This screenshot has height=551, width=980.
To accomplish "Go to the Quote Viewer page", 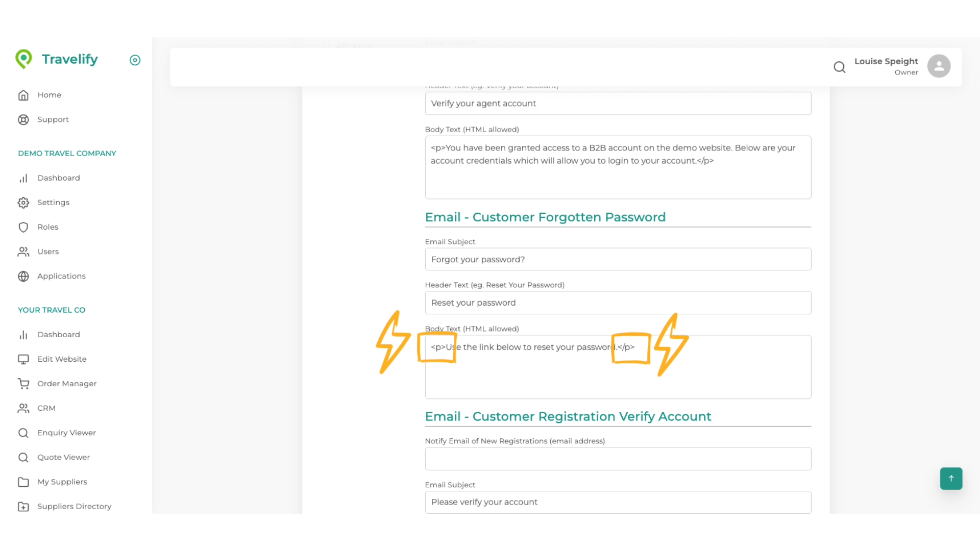I will coord(63,457).
